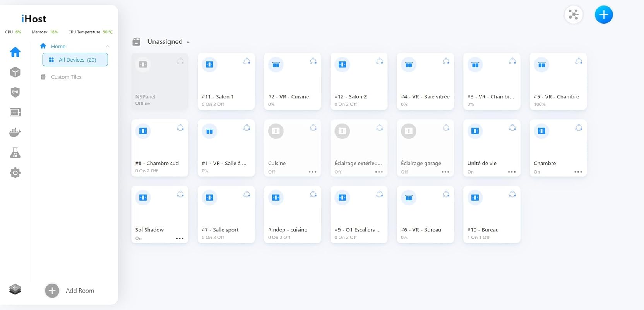
Task: Click the Add Room button
Action: pos(70,291)
